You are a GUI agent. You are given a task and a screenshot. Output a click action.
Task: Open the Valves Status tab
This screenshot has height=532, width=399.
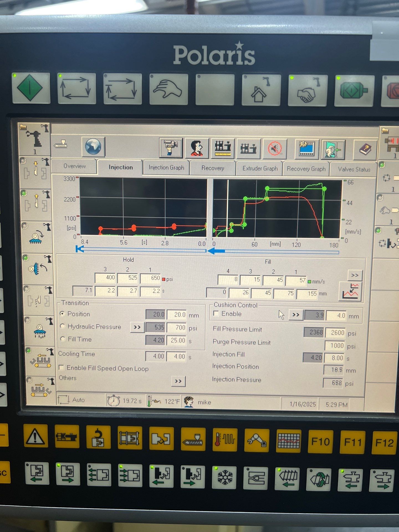click(354, 169)
